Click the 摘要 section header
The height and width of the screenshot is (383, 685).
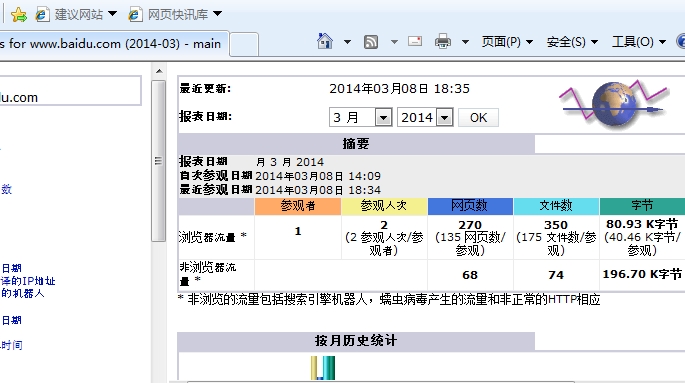click(x=356, y=144)
